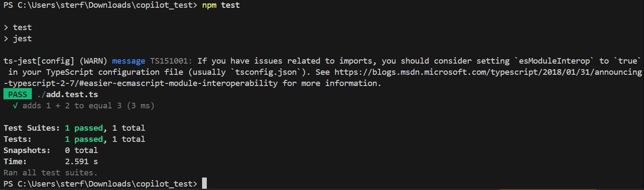This screenshot has width=644, height=190.
Task: Click the terminal cursor block at bottom prompt
Action: pos(204,184)
